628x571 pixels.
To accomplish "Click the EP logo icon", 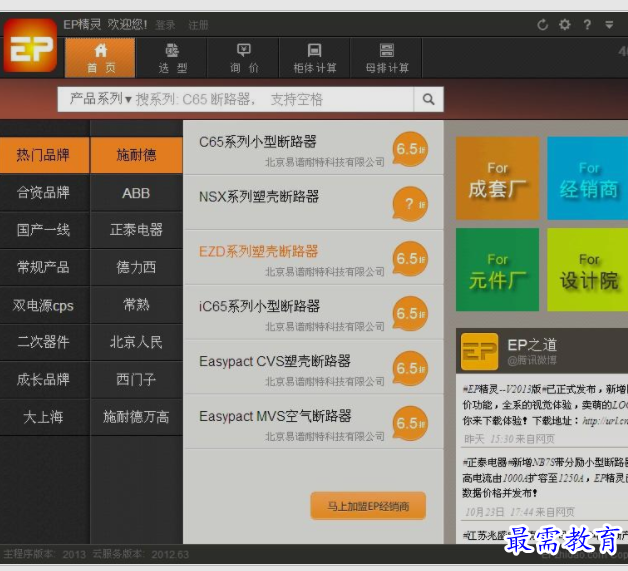I will coord(30,46).
